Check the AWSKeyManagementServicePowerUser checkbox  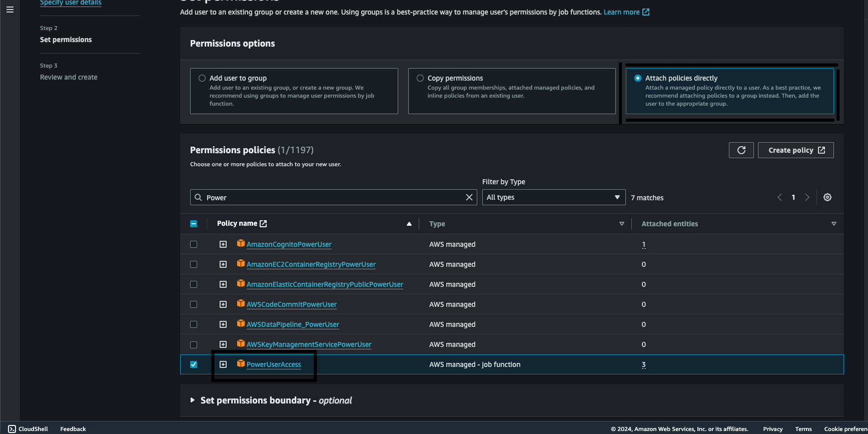[x=194, y=345]
